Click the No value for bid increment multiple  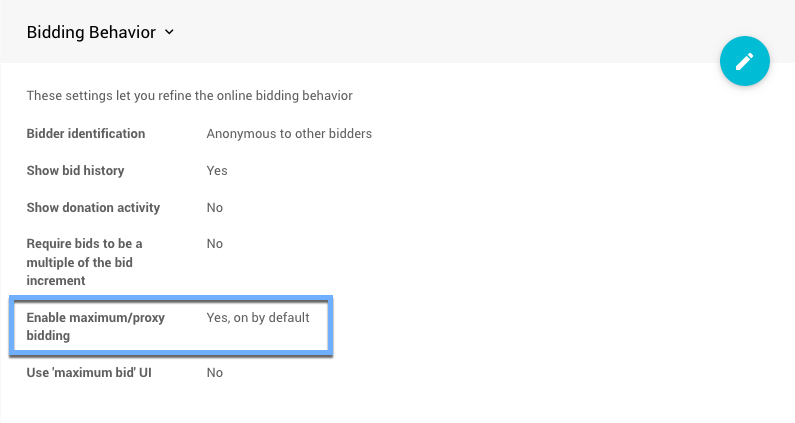[x=214, y=243]
